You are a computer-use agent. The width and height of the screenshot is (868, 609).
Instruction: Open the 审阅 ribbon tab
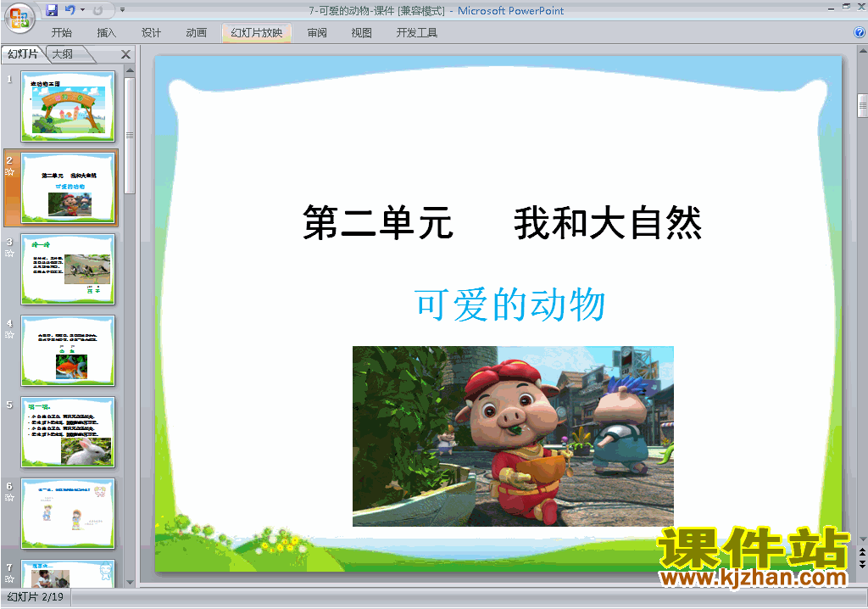click(x=317, y=33)
